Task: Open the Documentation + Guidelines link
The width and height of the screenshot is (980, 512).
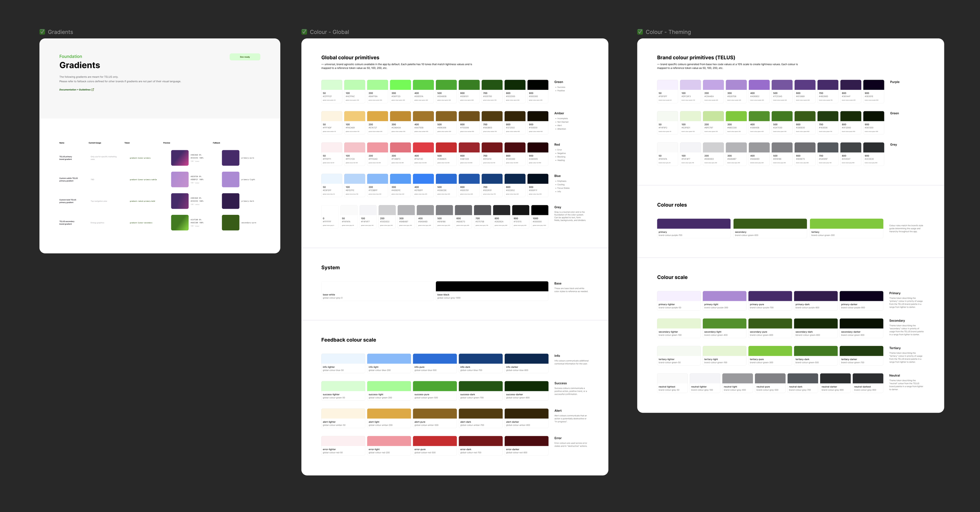Action: tap(75, 90)
